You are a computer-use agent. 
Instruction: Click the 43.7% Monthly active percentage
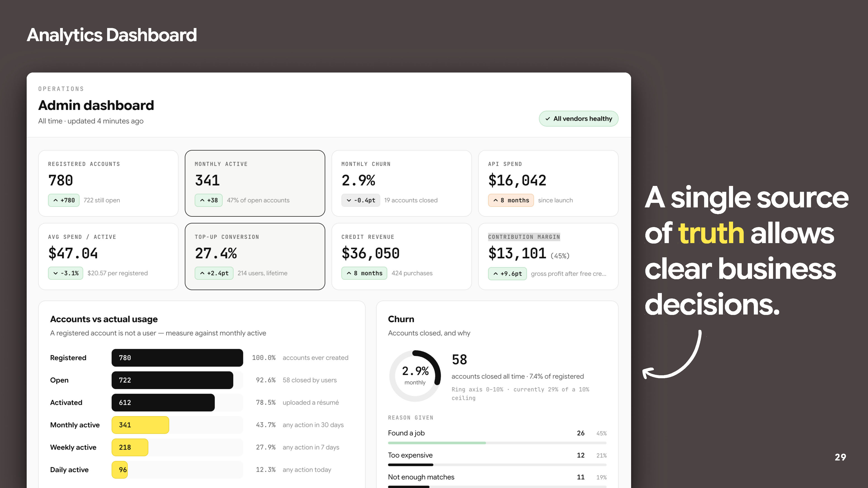[266, 425]
